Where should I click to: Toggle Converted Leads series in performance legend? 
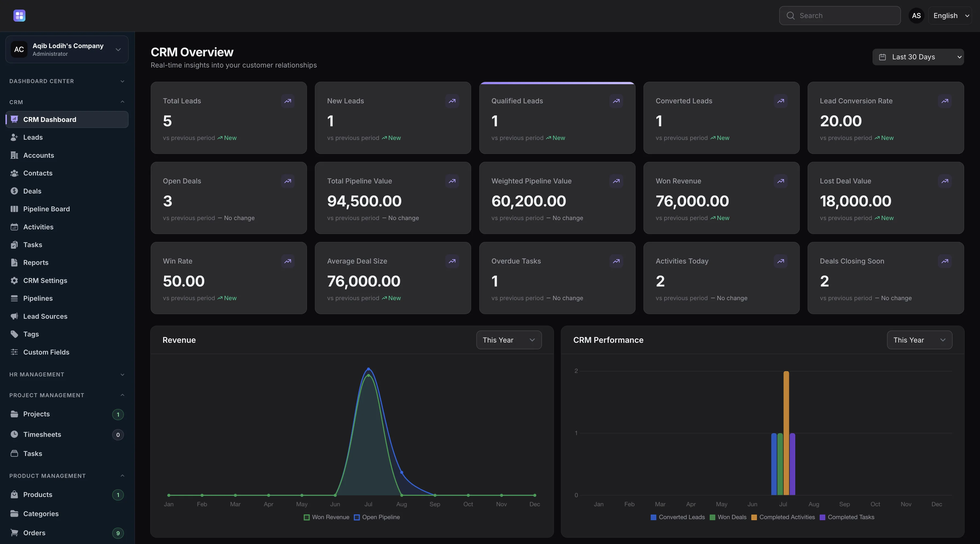(678, 517)
